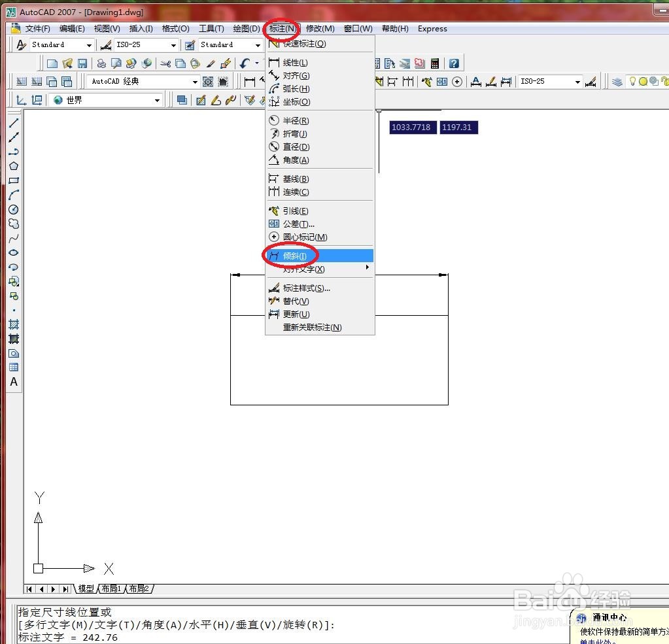Select the 倾斜(I) menu entry
This screenshot has height=644, width=669.
[320, 256]
